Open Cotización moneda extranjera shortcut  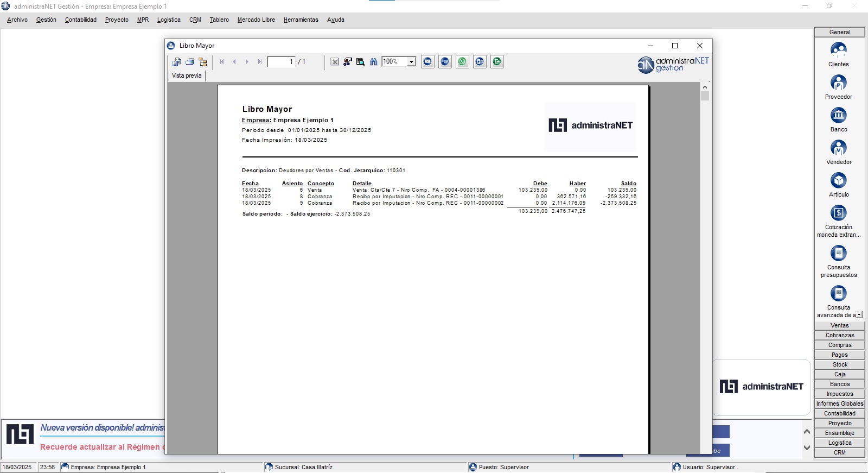coord(839,221)
